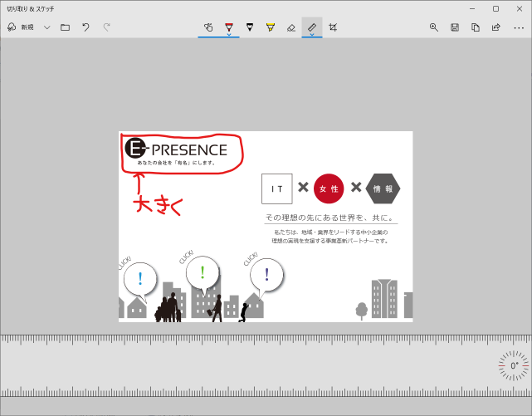Maximize the Snip & Sketch window

[495, 9]
